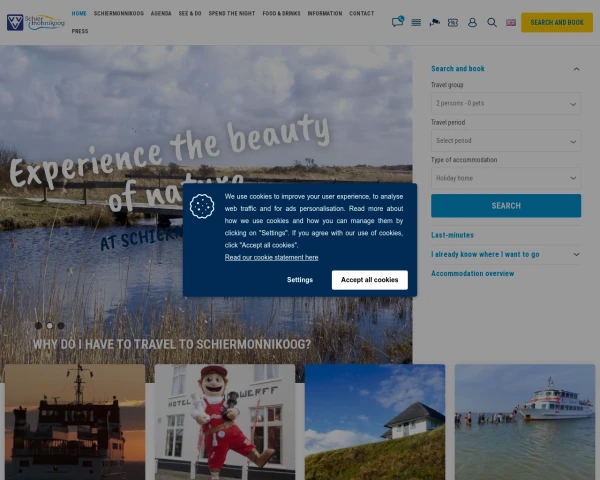Open cookie Settings
This screenshot has width=600, height=480.
[x=300, y=280]
